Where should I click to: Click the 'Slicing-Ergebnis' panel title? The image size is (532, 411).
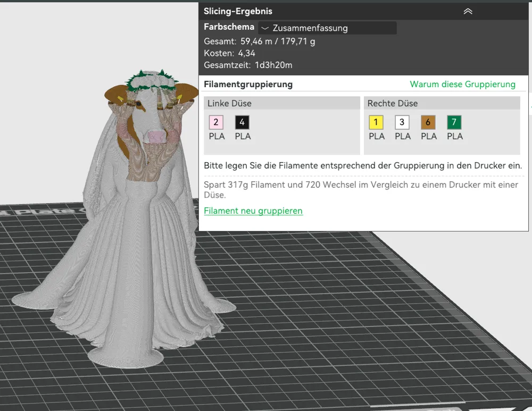pyautogui.click(x=238, y=11)
